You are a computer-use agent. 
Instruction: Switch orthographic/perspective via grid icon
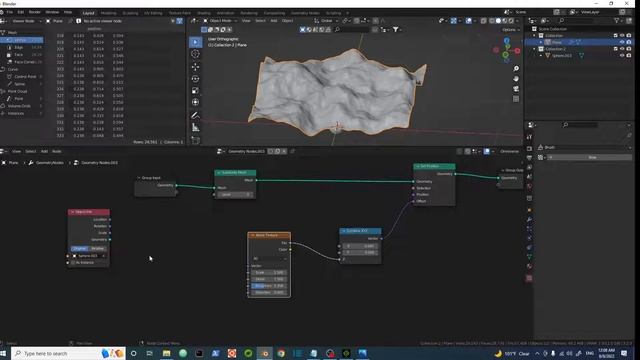pyautogui.click(x=516, y=99)
